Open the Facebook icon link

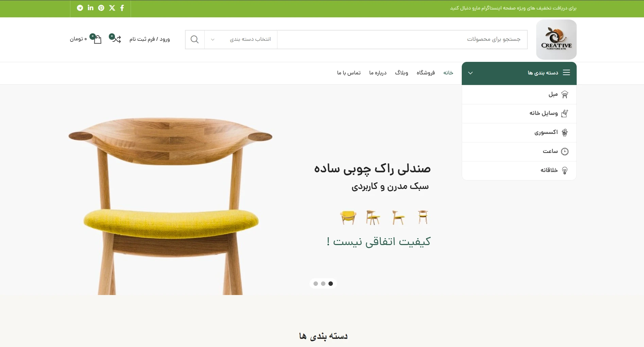[122, 8]
